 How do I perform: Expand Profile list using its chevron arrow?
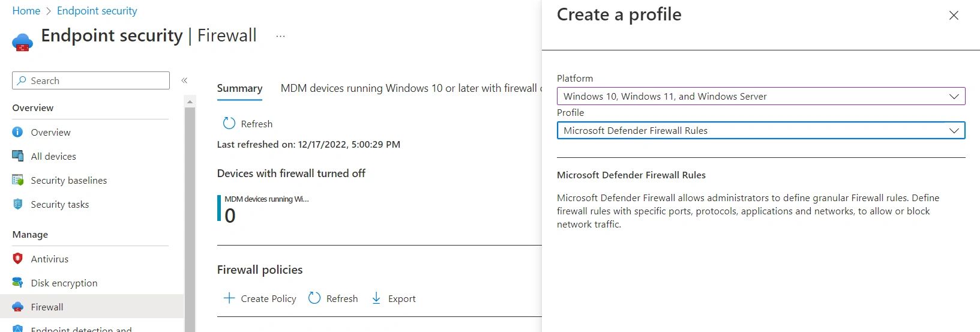(x=954, y=130)
